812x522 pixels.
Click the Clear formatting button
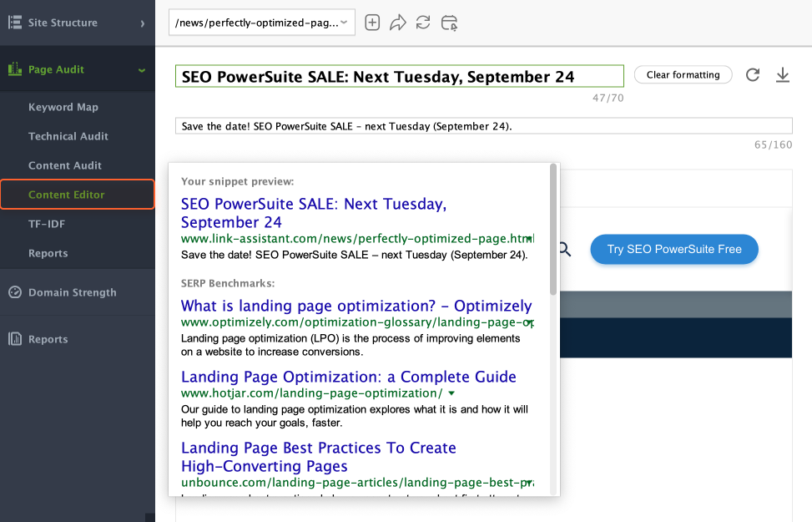pyautogui.click(x=683, y=74)
